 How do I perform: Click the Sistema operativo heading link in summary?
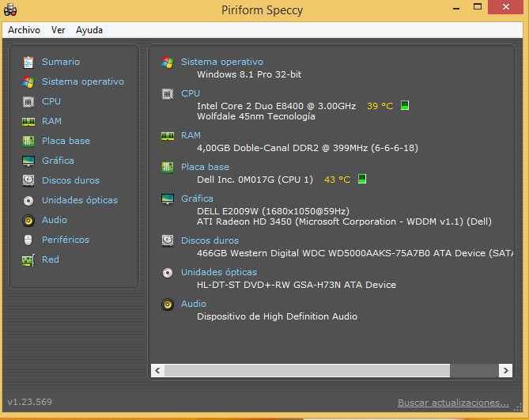coord(222,62)
